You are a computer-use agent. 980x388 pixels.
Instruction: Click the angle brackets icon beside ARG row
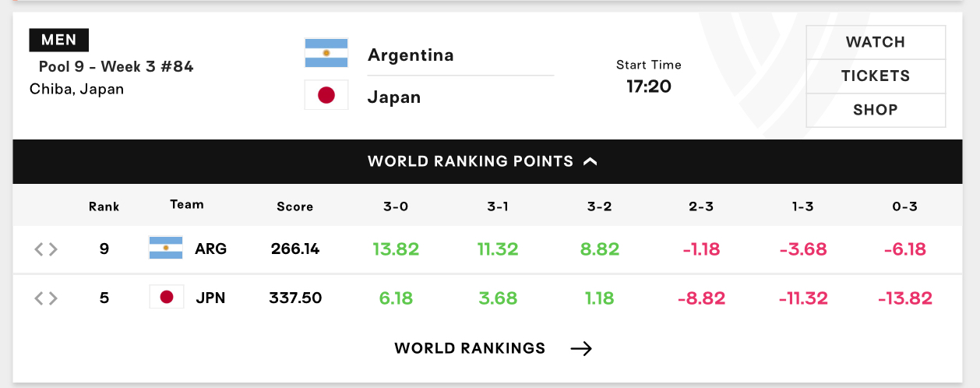pyautogui.click(x=46, y=249)
